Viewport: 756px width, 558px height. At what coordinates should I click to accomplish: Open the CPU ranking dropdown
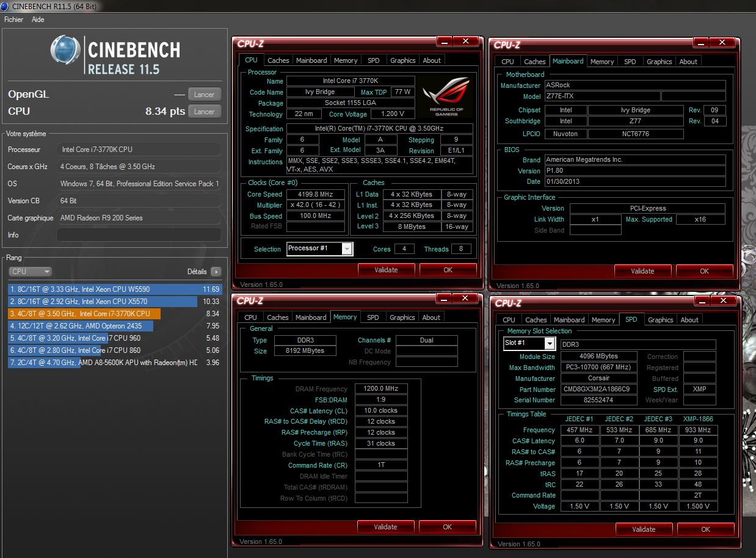coord(30,272)
